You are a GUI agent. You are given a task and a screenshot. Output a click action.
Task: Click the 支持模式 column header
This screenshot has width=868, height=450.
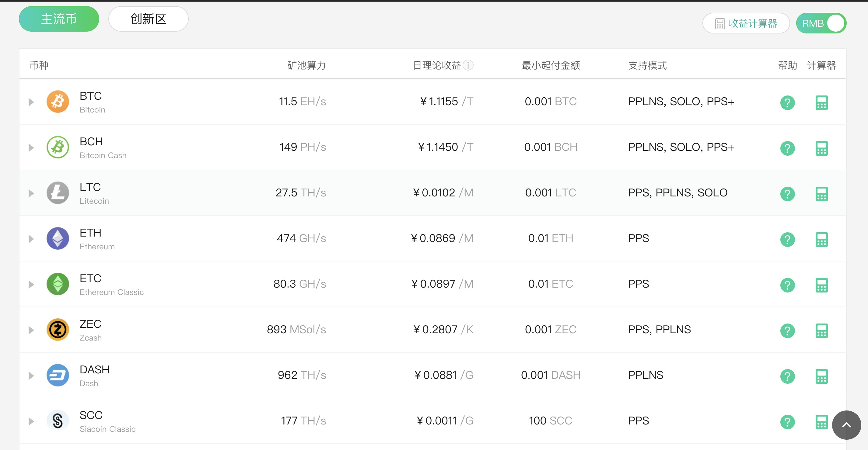(647, 65)
